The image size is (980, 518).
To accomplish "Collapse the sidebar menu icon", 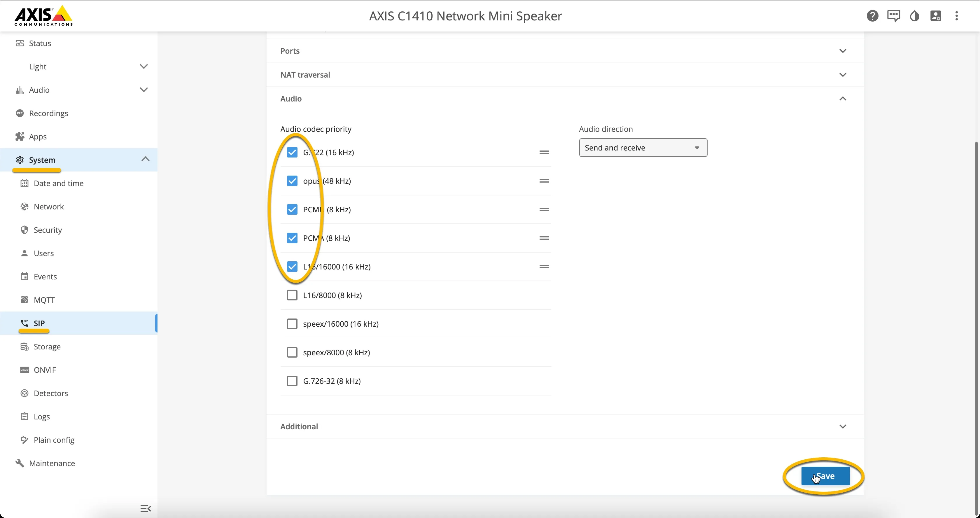I will point(146,508).
